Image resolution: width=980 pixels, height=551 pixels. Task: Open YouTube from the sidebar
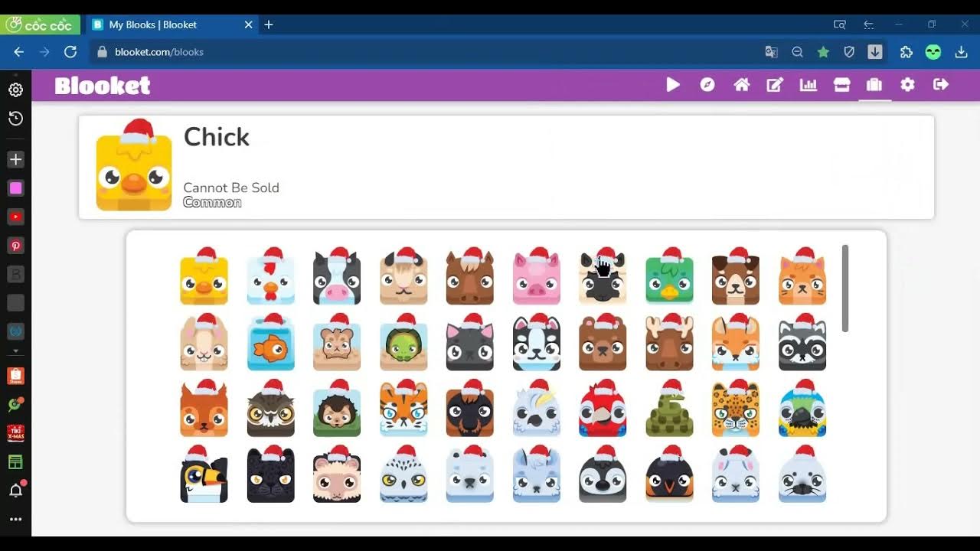tap(15, 217)
